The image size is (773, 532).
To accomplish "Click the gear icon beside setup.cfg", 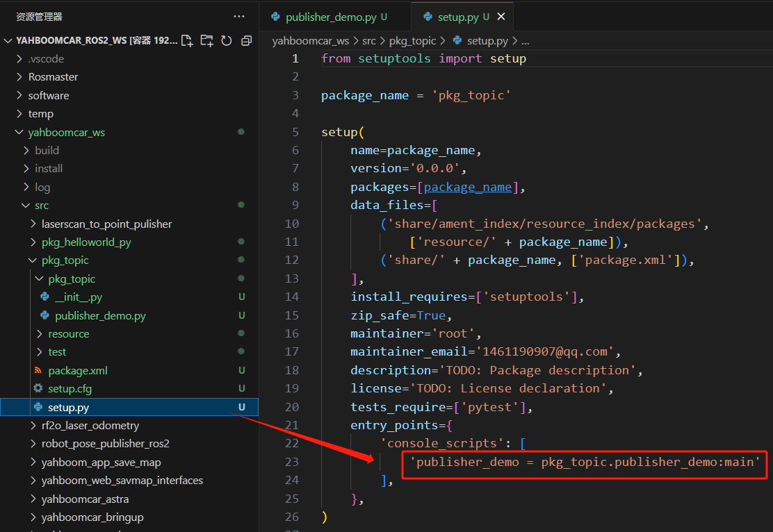I will click(38, 389).
